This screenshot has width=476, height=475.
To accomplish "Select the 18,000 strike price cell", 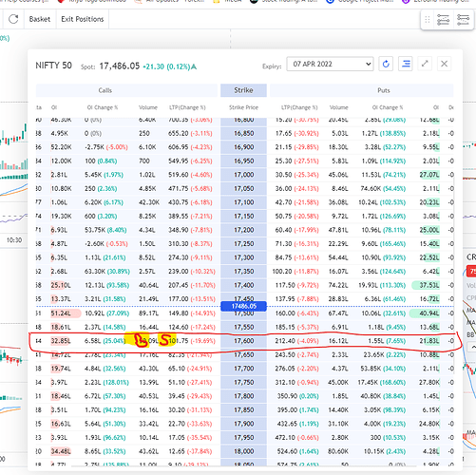I will [243, 451].
